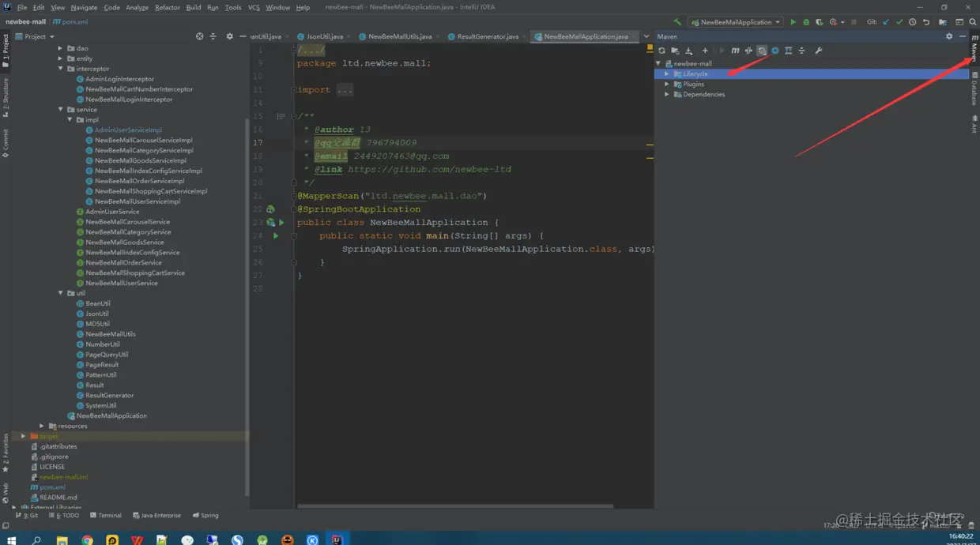The width and height of the screenshot is (980, 545).
Task: Click the Git update project arrow
Action: (886, 22)
